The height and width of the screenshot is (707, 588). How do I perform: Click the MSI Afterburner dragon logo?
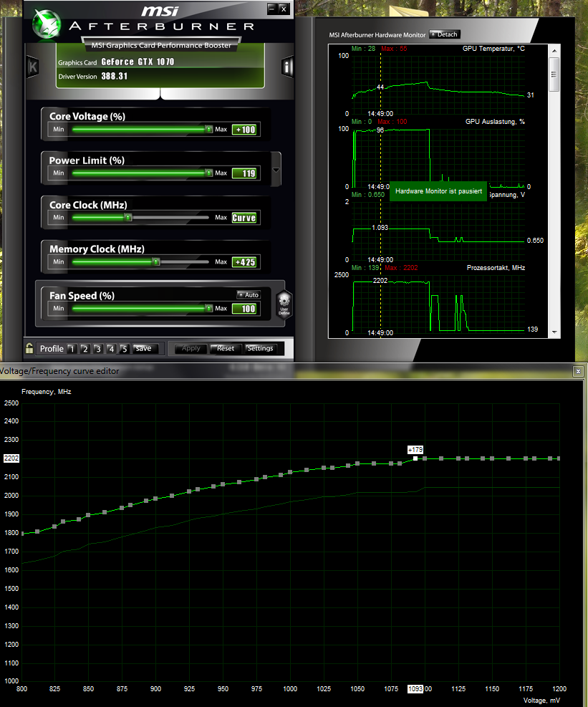(47, 24)
